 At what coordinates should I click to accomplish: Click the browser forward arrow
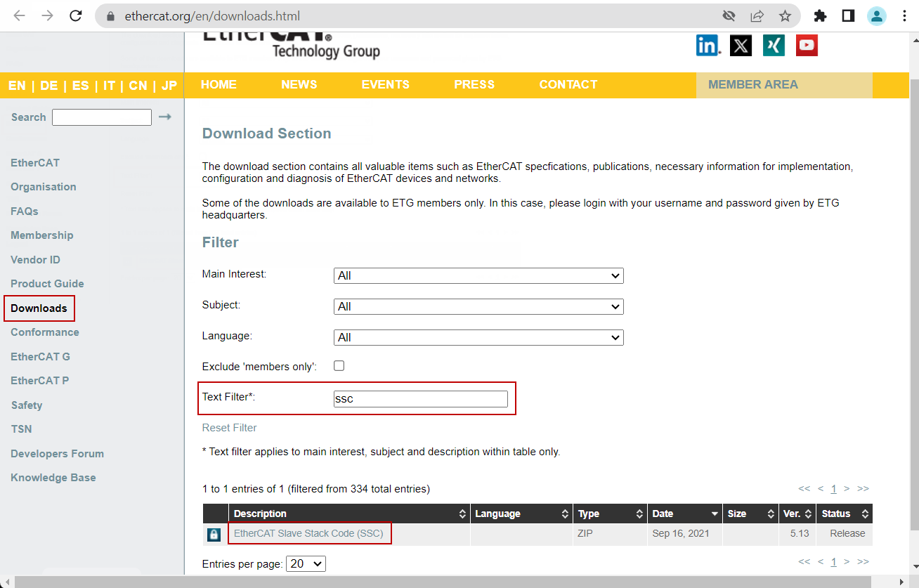click(x=47, y=15)
